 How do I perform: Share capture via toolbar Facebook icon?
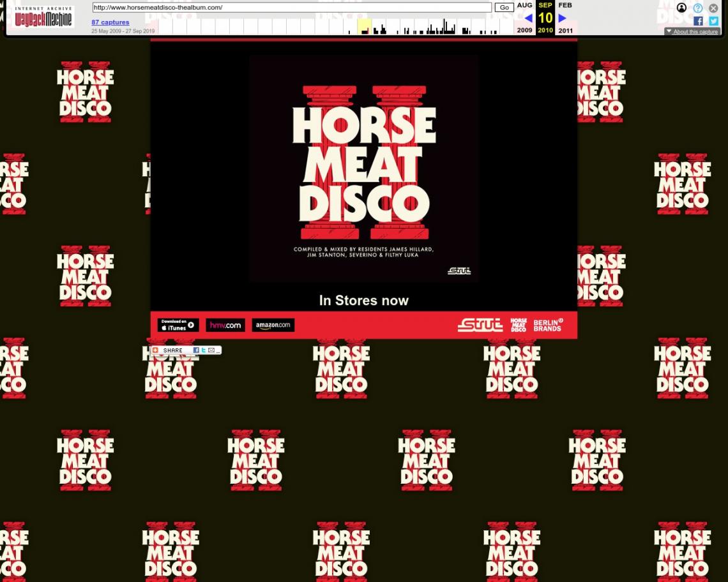[x=698, y=21]
